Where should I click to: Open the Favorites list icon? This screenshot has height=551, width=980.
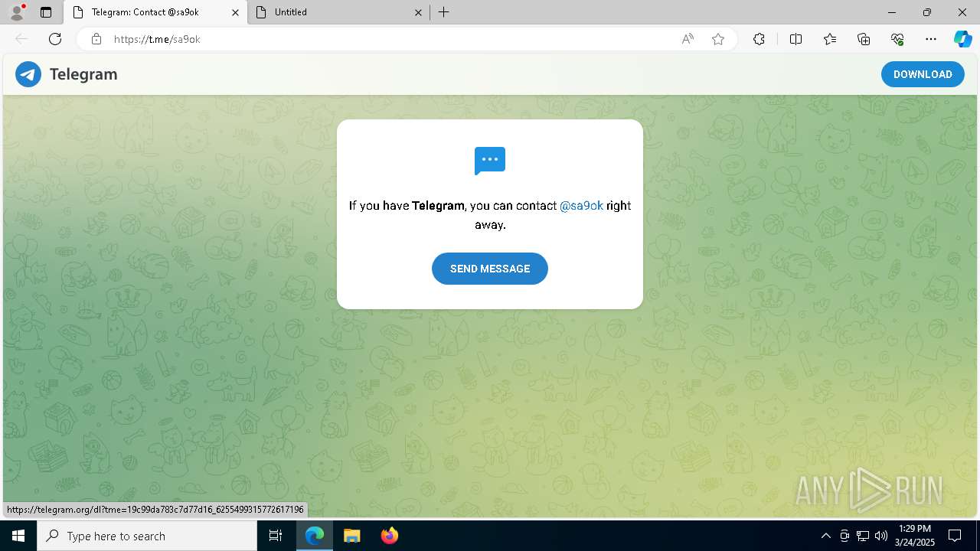(x=830, y=39)
